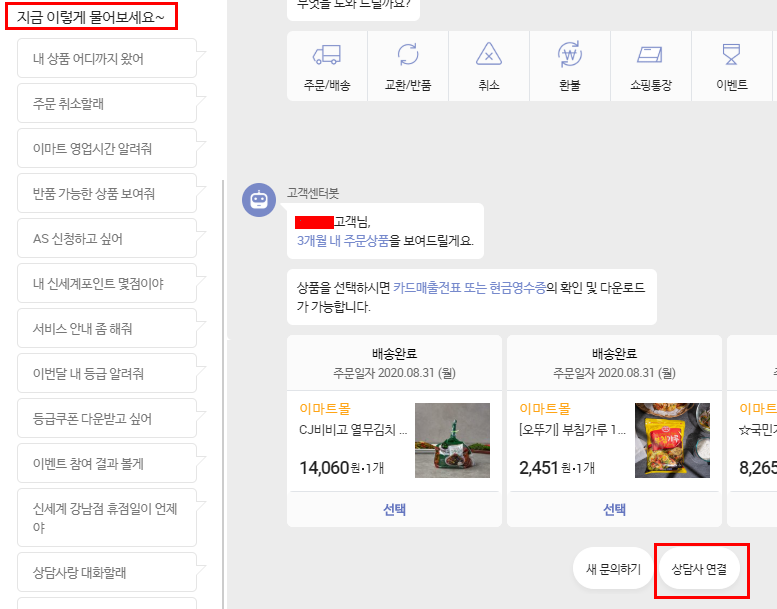Choose '이번달 내 등급 알려줘'
The width and height of the screenshot is (777, 609).
click(x=107, y=374)
